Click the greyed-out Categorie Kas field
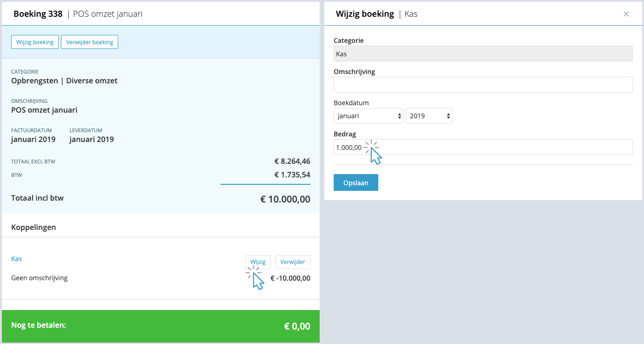644x344 pixels. click(x=483, y=54)
